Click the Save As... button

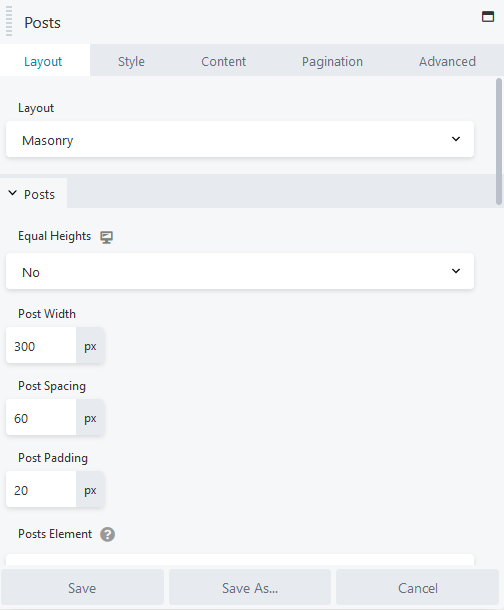(250, 587)
